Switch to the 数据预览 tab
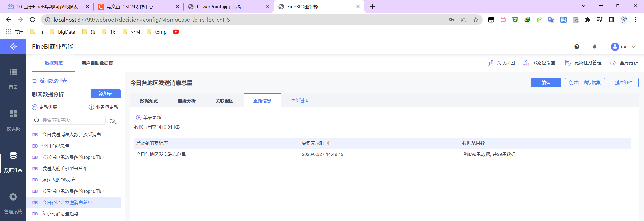 149,101
